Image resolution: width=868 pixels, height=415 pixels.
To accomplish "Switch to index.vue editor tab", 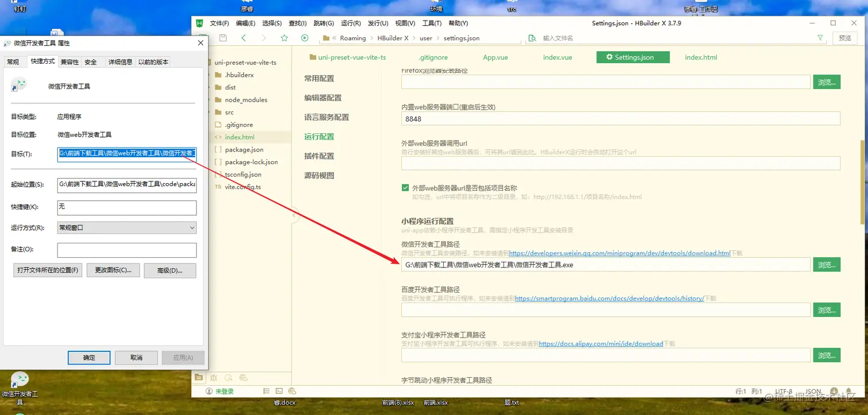I will [x=557, y=57].
